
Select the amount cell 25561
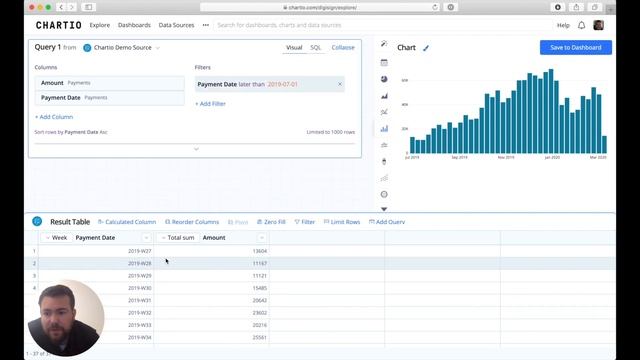(211, 338)
